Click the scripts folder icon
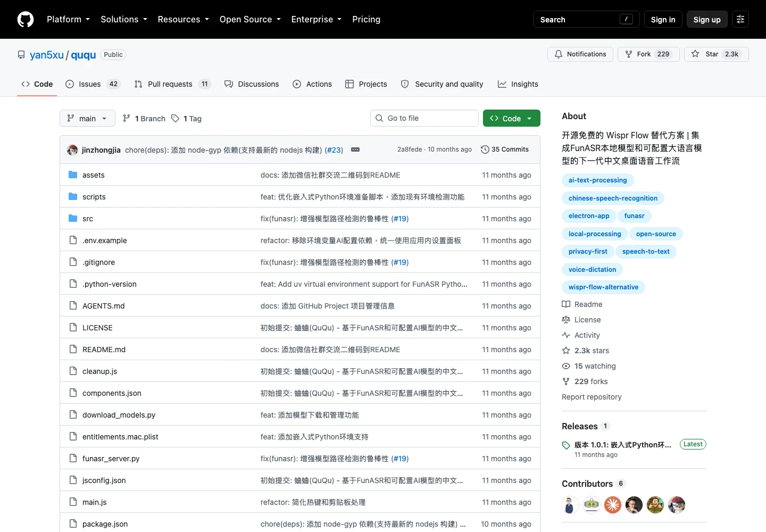This screenshot has height=532, width=766. 73,197
